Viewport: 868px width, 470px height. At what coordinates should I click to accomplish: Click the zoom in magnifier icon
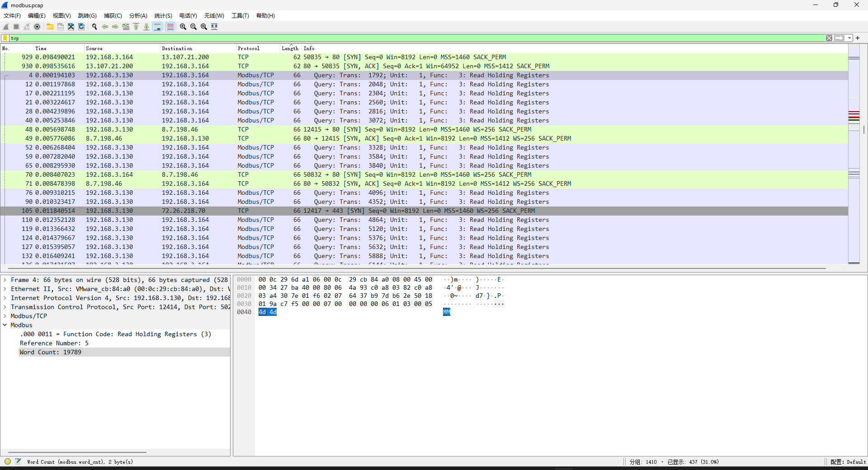point(183,27)
